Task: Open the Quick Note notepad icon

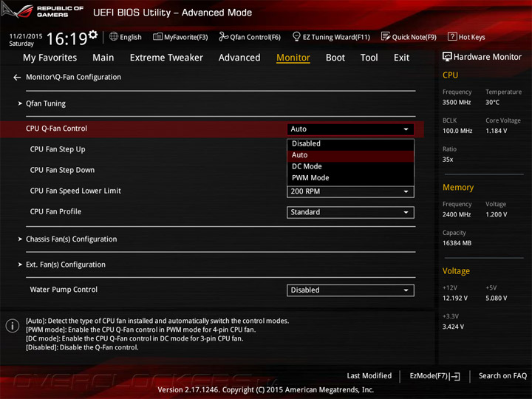Action: pos(386,36)
